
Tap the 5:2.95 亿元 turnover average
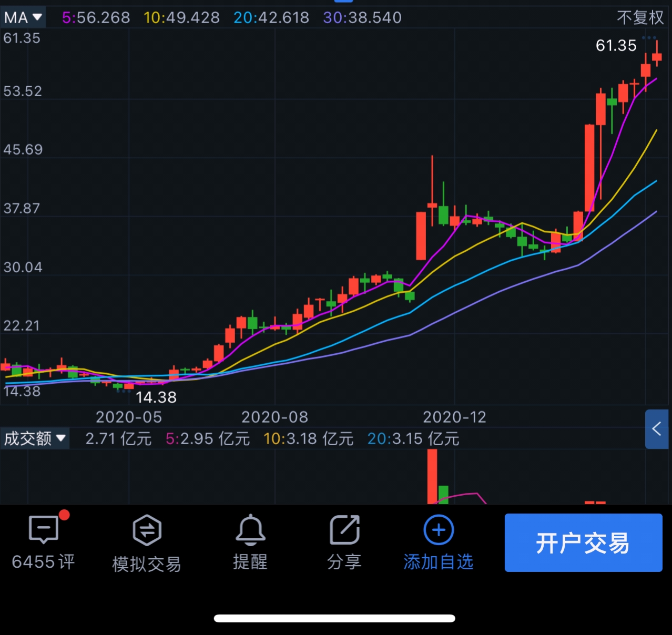[208, 438]
